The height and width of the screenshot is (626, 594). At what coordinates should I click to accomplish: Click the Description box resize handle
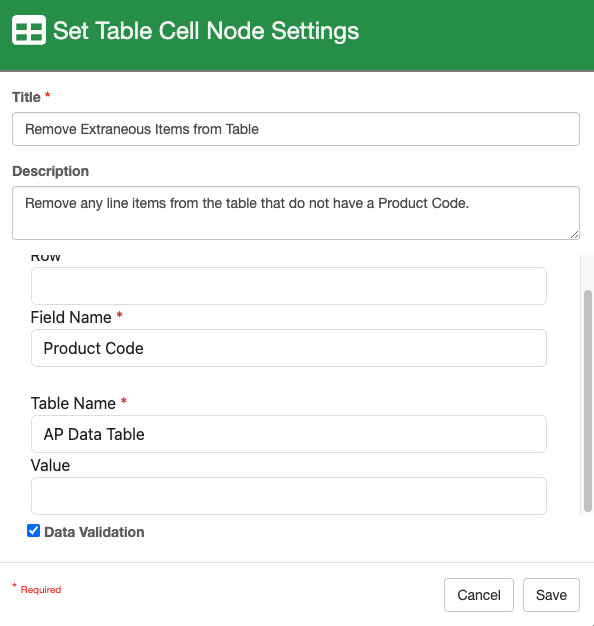(574, 235)
